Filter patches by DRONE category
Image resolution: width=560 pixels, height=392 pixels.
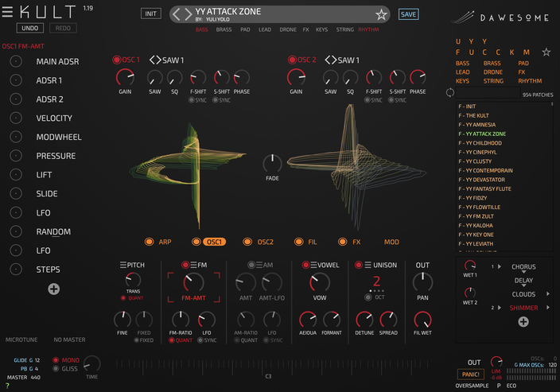tap(493, 72)
